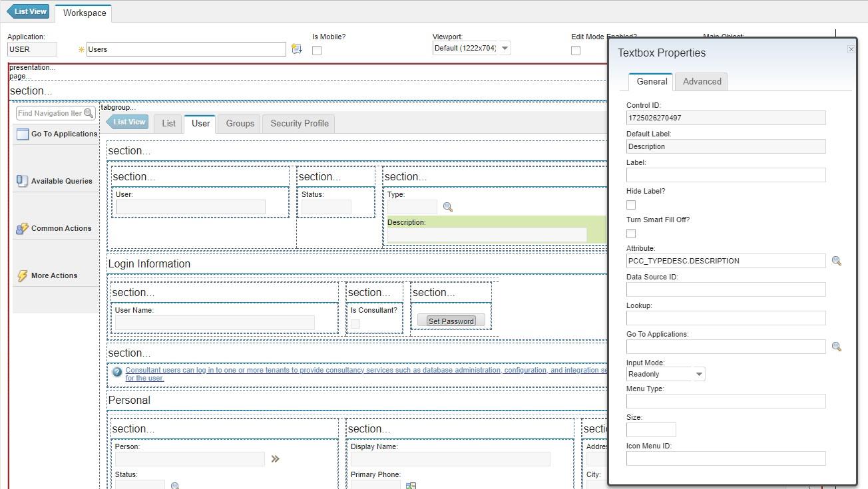Open the lookup magnifier next to Type field
This screenshot has width=868, height=489.
(447, 207)
